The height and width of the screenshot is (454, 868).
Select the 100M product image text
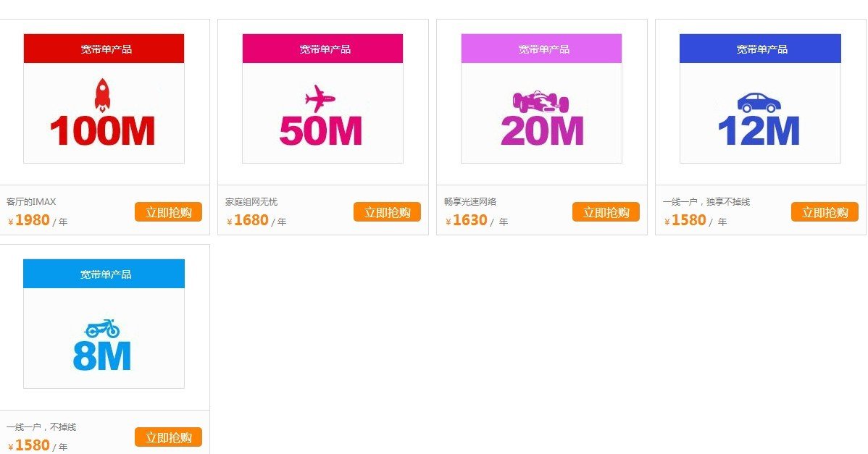click(x=102, y=131)
